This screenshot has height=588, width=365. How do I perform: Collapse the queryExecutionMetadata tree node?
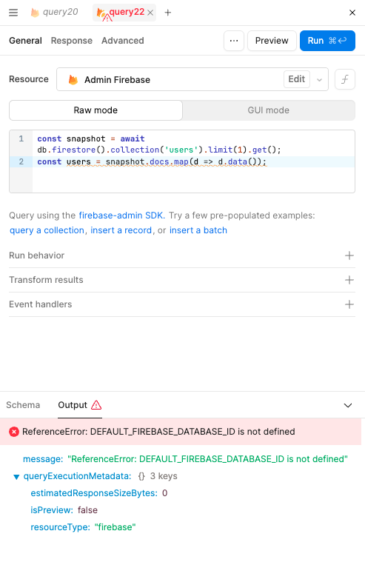coord(16,477)
